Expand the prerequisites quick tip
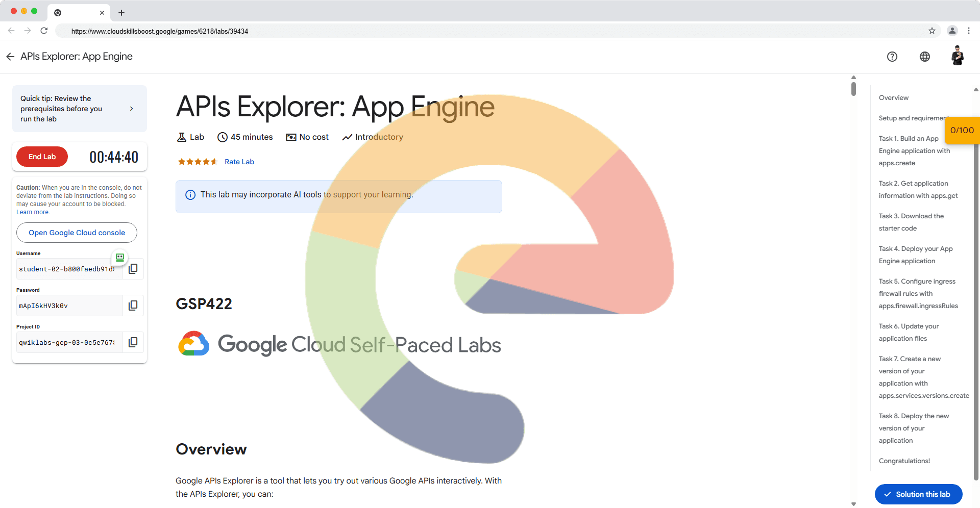 pyautogui.click(x=131, y=109)
